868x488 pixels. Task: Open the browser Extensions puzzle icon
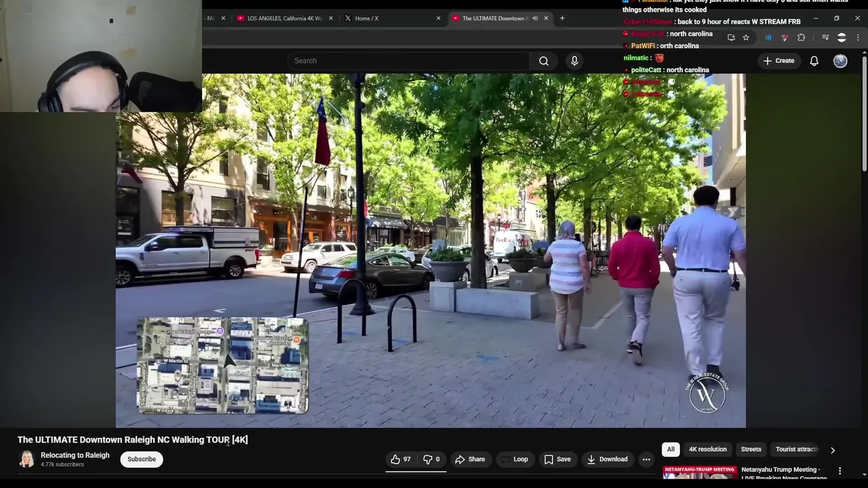tap(801, 37)
